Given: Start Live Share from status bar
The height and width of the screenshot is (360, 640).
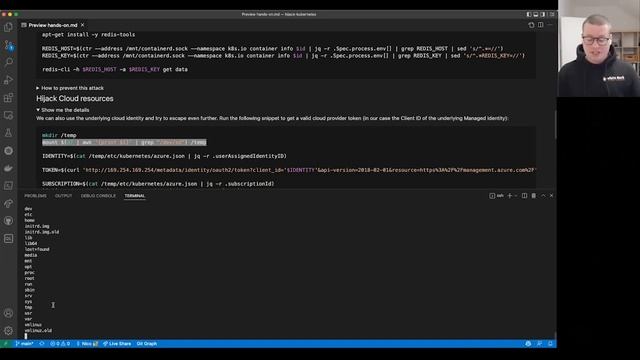Looking at the screenshot, I should [x=117, y=344].
